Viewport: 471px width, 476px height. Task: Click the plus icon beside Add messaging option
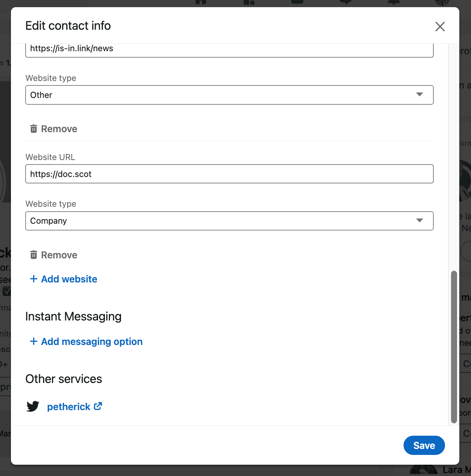click(34, 341)
